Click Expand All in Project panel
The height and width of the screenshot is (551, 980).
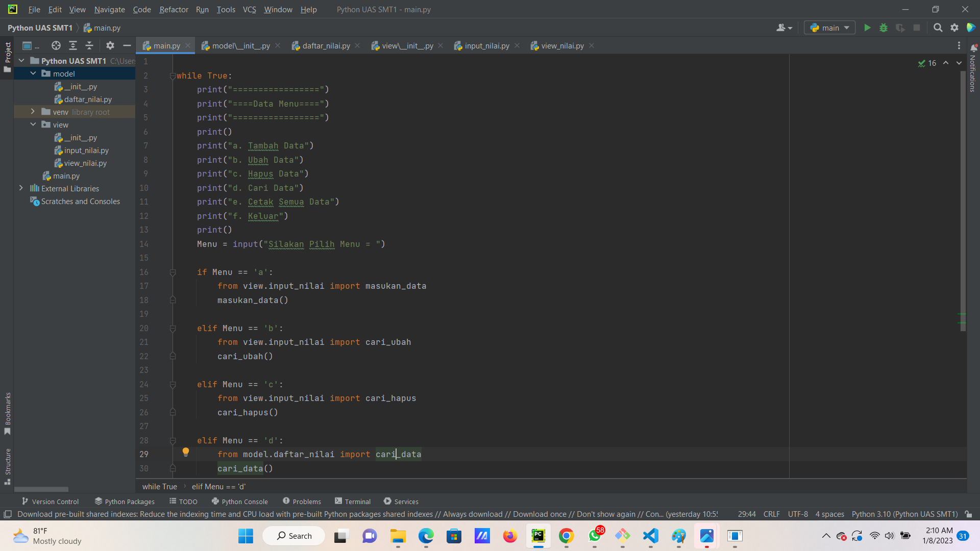[73, 45]
